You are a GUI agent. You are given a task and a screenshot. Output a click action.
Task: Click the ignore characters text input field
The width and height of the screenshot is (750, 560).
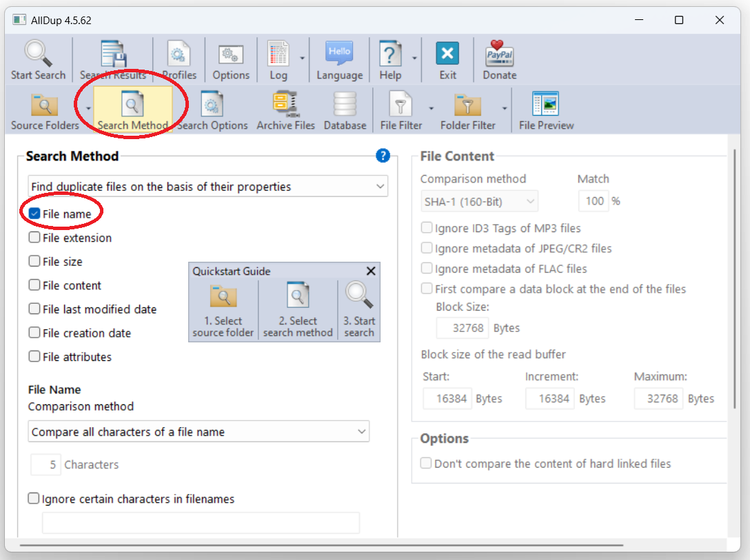pyautogui.click(x=201, y=523)
